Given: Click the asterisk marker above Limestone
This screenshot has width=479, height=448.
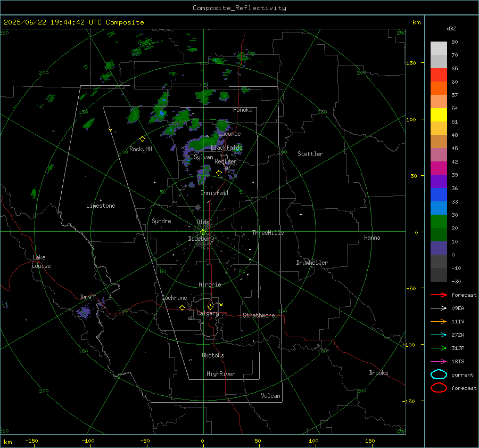Looking at the screenshot, I should [101, 201].
